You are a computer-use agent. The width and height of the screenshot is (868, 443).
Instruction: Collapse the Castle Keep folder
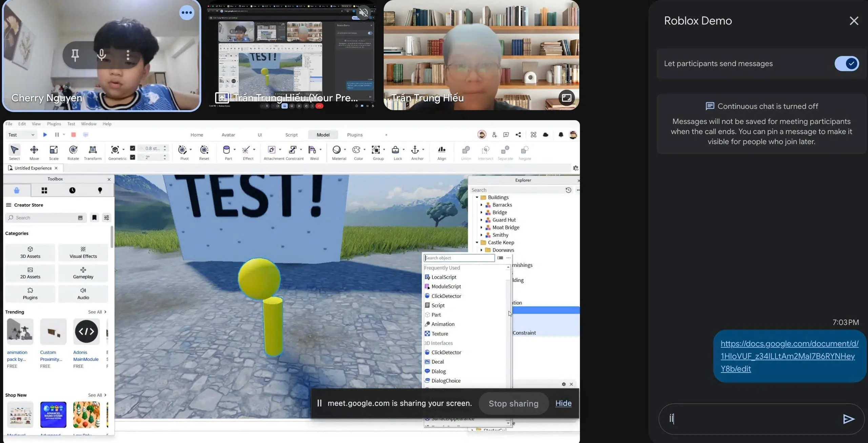click(x=477, y=243)
